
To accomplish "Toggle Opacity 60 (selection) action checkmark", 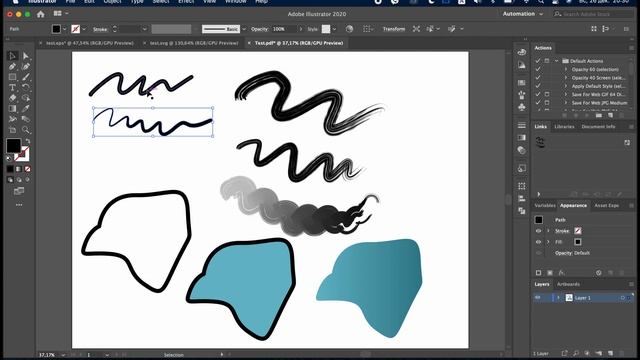I will point(538,69).
